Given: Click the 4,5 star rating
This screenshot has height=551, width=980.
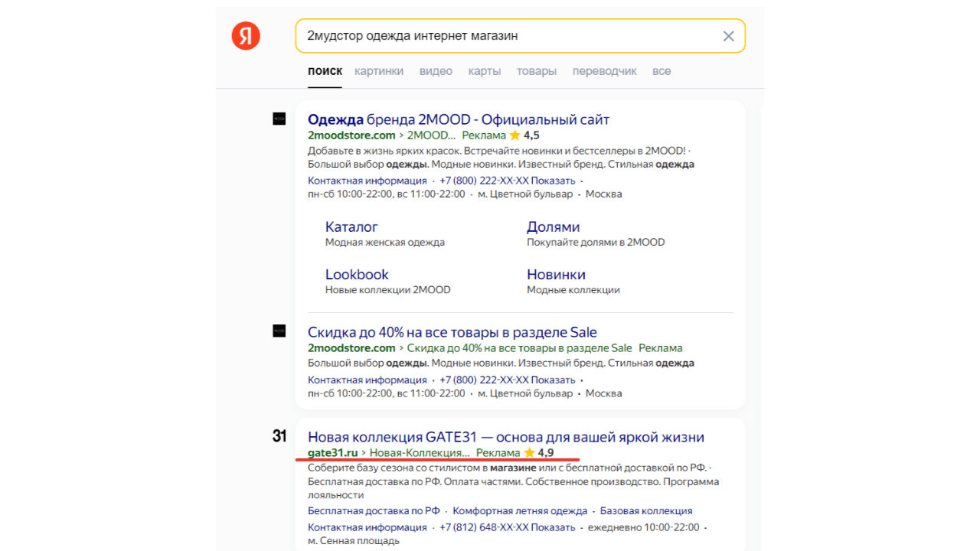Looking at the screenshot, I should [x=524, y=135].
